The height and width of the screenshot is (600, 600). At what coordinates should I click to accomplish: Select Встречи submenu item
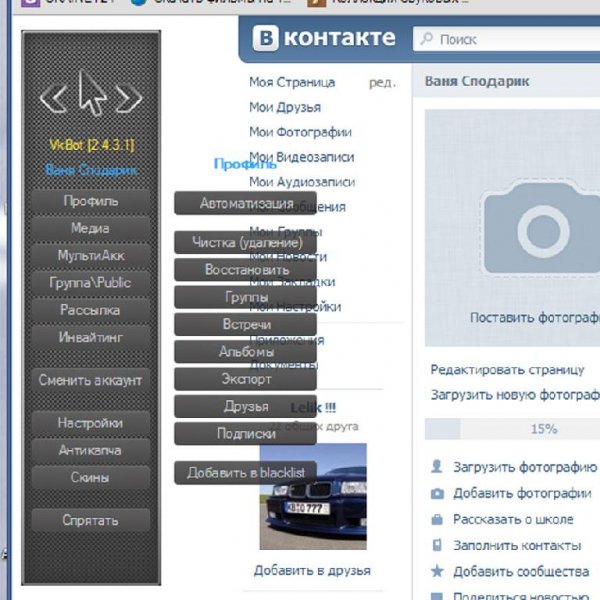pos(245,324)
